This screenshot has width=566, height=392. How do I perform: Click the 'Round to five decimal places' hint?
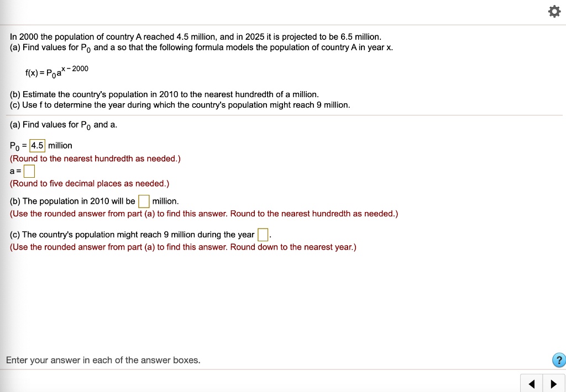90,184
